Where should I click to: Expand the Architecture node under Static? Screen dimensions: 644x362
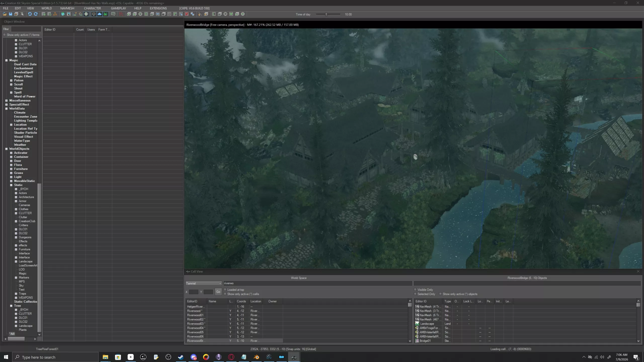coord(16,197)
